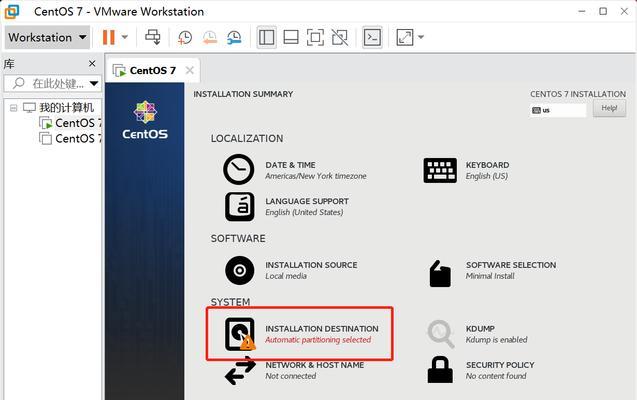Image resolution: width=637 pixels, height=400 pixels.
Task: Click the Help! button
Action: click(609, 108)
